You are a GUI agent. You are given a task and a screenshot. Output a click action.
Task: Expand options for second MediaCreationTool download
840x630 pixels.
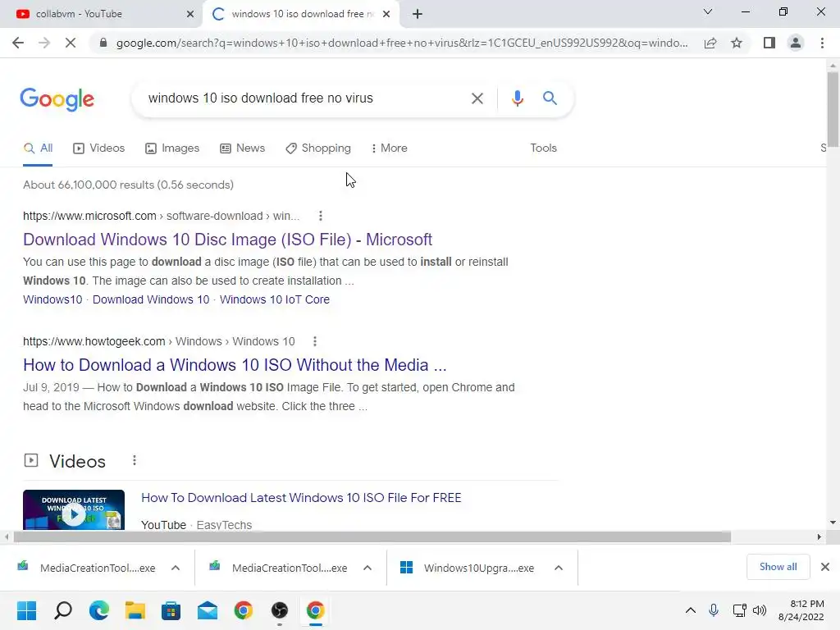tap(367, 568)
